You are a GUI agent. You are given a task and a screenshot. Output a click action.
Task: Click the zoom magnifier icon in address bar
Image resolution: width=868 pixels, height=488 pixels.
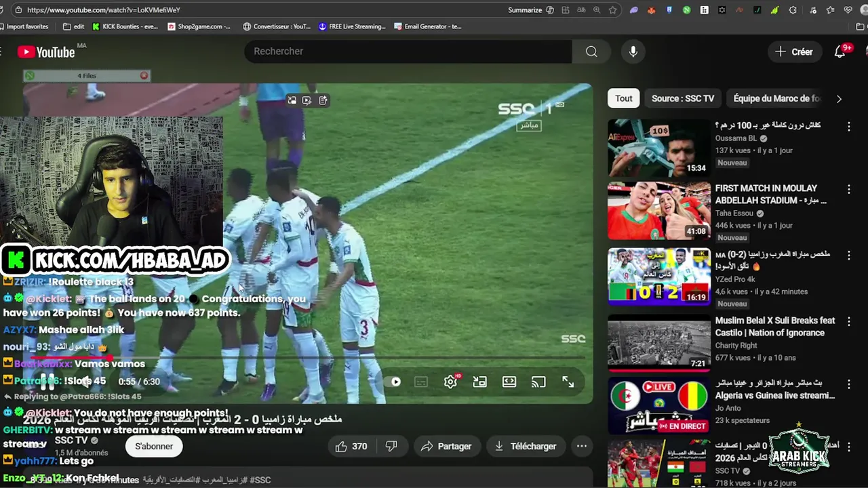click(597, 10)
